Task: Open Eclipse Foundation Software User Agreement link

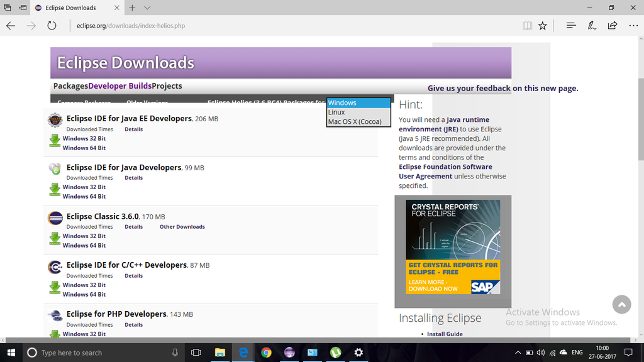Action: click(x=445, y=172)
